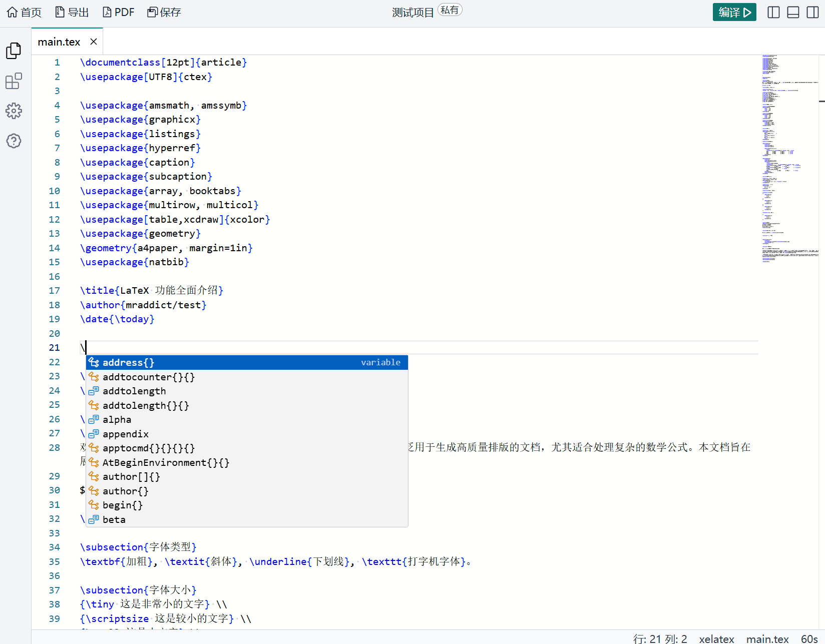
Task: Click xelatex compiler in status bar
Action: pos(716,638)
